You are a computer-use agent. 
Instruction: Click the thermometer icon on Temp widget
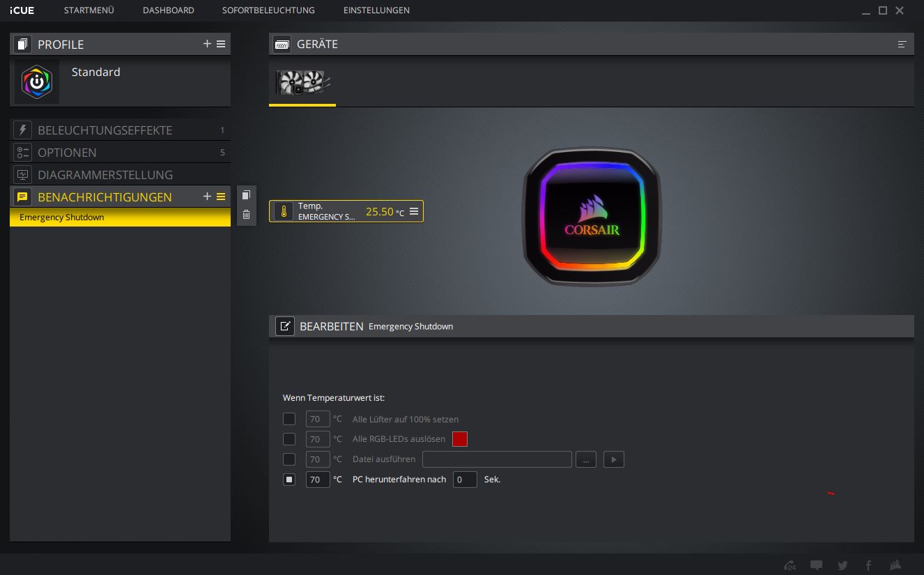(284, 212)
